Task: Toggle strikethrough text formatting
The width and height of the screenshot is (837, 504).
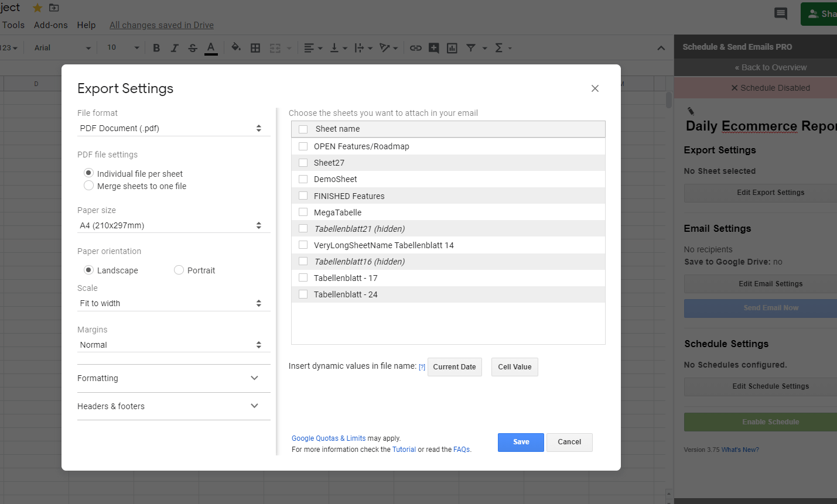Action: pyautogui.click(x=193, y=48)
